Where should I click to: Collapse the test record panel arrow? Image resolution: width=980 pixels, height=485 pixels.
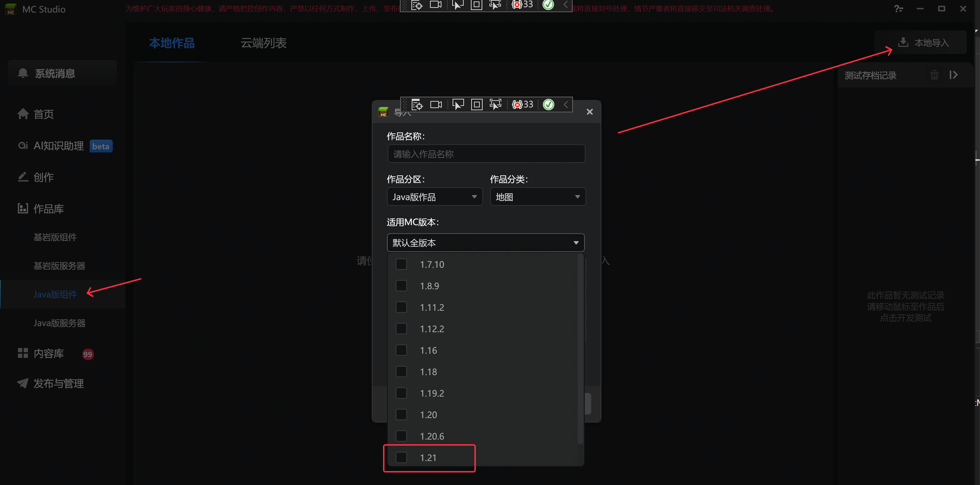click(x=953, y=75)
